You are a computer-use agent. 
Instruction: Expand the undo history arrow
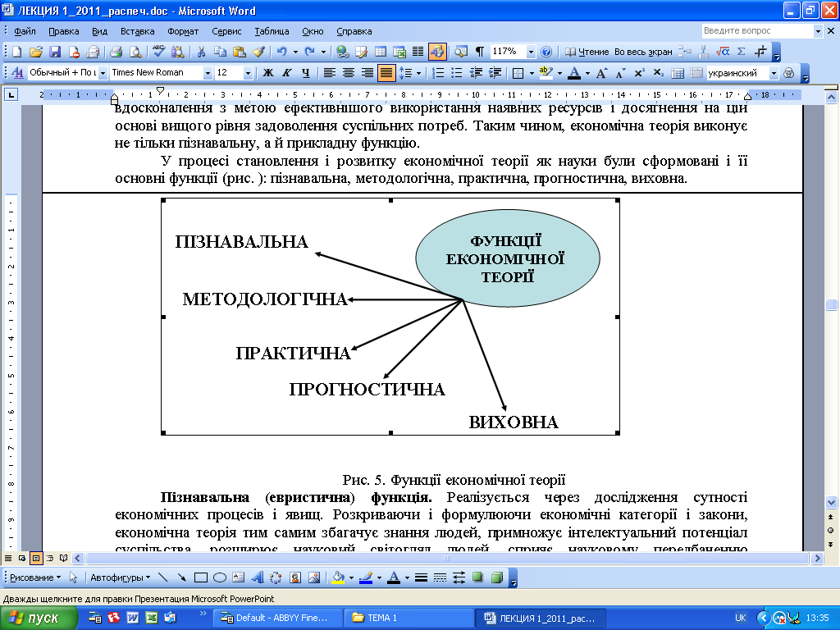pos(295,52)
